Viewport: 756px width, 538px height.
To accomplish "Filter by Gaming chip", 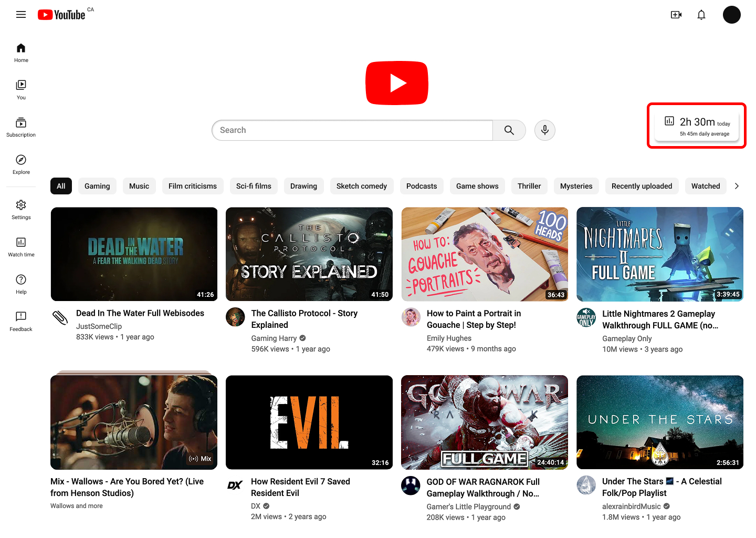I will tap(97, 186).
